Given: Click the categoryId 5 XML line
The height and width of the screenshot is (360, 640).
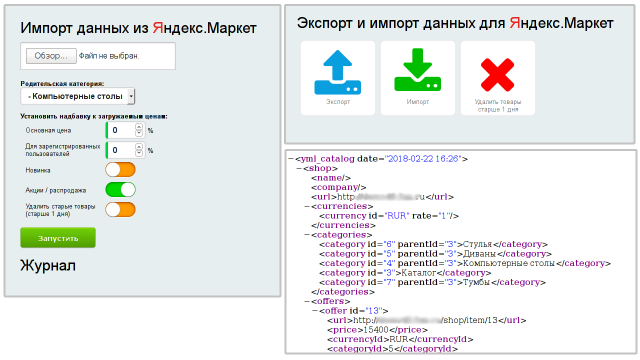Looking at the screenshot, I should pyautogui.click(x=393, y=349).
